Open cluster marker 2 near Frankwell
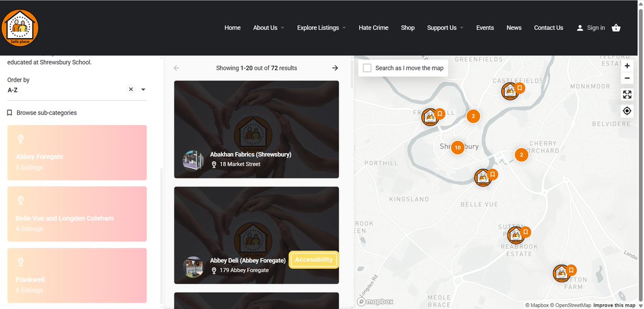Image resolution: width=644 pixels, height=309 pixels. 472,116
